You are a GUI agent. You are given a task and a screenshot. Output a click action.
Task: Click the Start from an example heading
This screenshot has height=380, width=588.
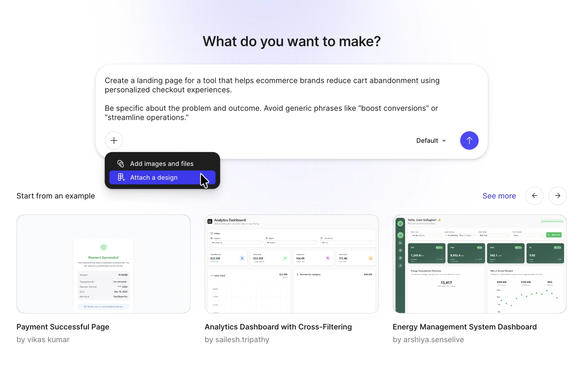(x=56, y=196)
